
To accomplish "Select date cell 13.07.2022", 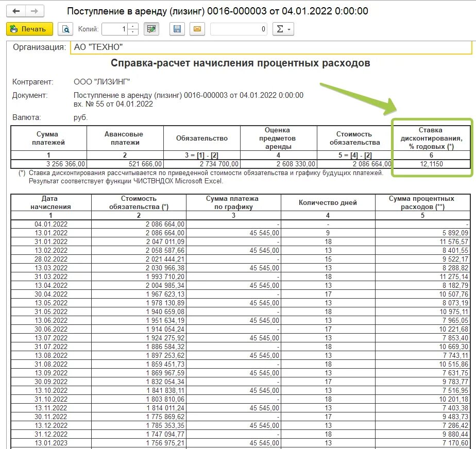I will pyautogui.click(x=51, y=338).
